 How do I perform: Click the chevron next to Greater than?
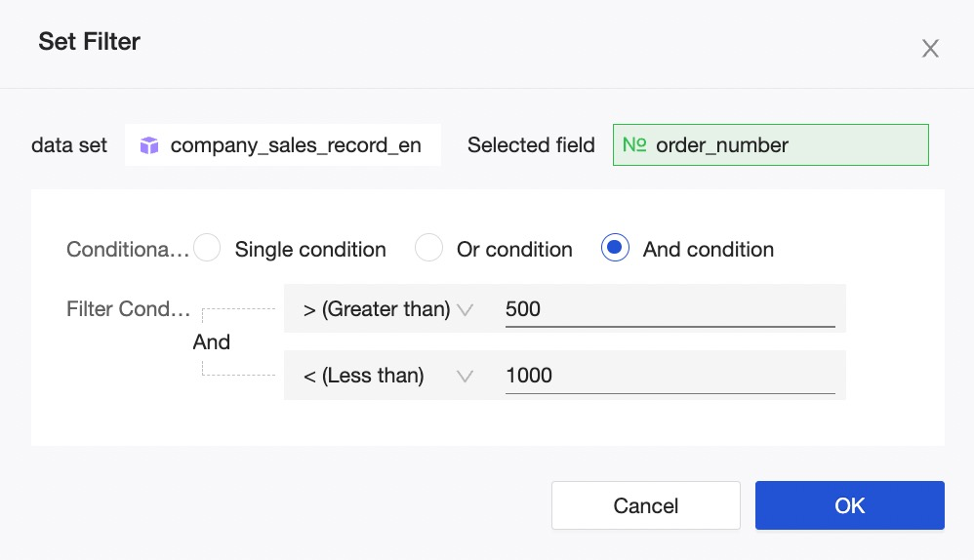[465, 309]
